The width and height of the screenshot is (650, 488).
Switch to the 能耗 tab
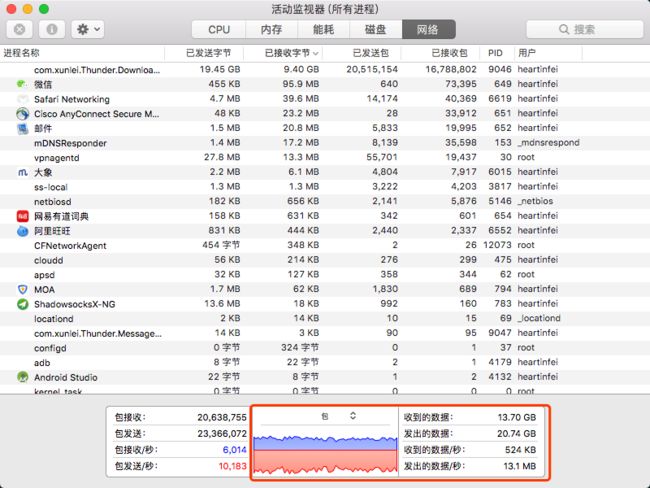coord(323,29)
